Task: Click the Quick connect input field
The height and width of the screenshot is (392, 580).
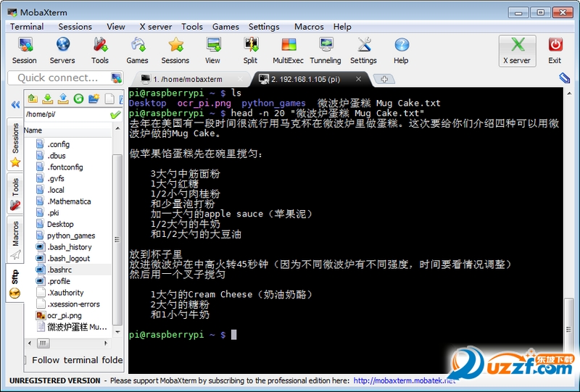Action: tap(59, 78)
